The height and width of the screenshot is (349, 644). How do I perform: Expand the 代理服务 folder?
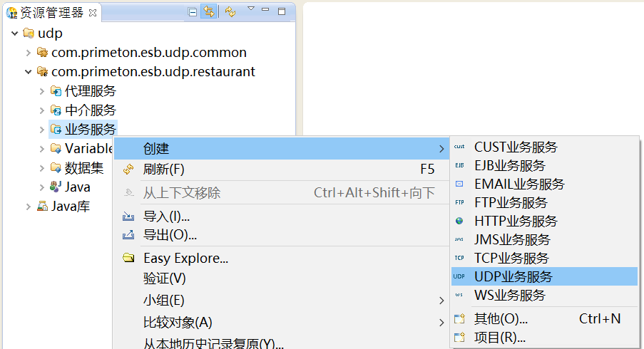coord(42,91)
